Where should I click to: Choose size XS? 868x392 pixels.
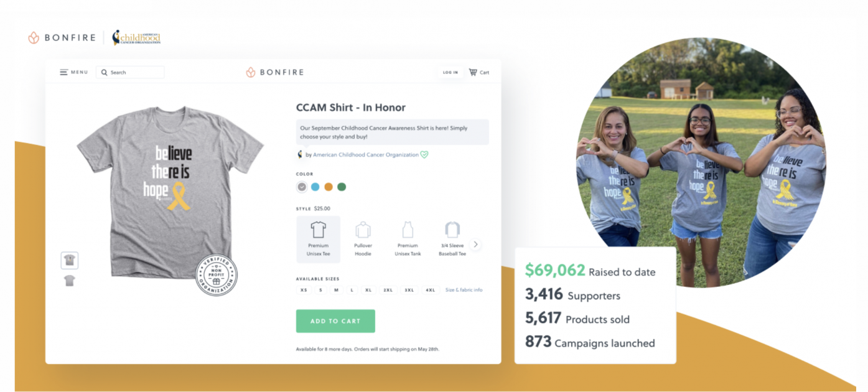click(304, 290)
